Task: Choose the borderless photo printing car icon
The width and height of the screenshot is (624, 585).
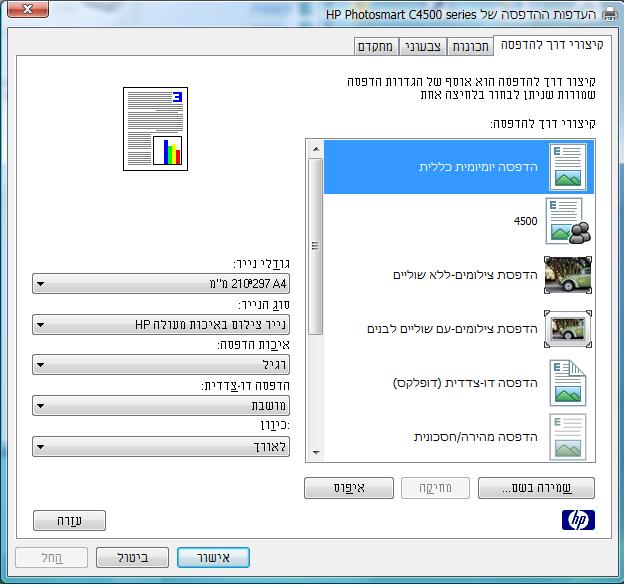Action: [566, 275]
